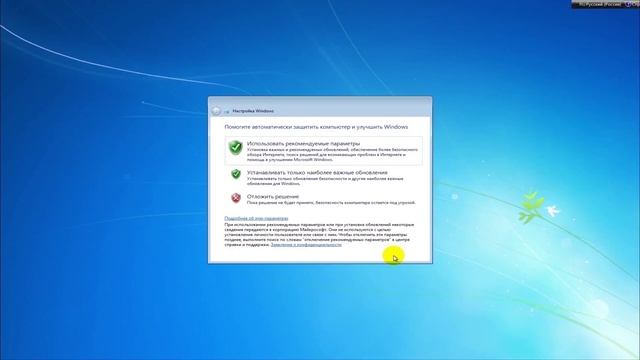Open 'Подробнее об этих параметрах' link
This screenshot has height=360, width=640.
point(256,218)
